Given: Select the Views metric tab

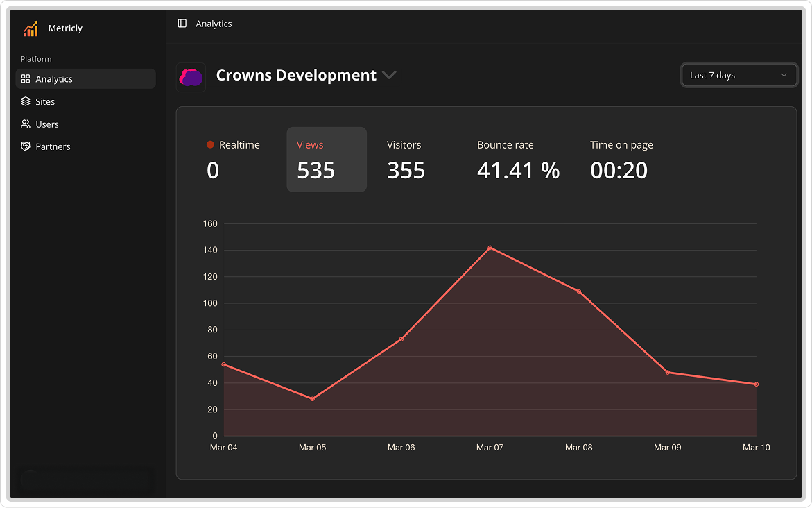Looking at the screenshot, I should (x=326, y=159).
